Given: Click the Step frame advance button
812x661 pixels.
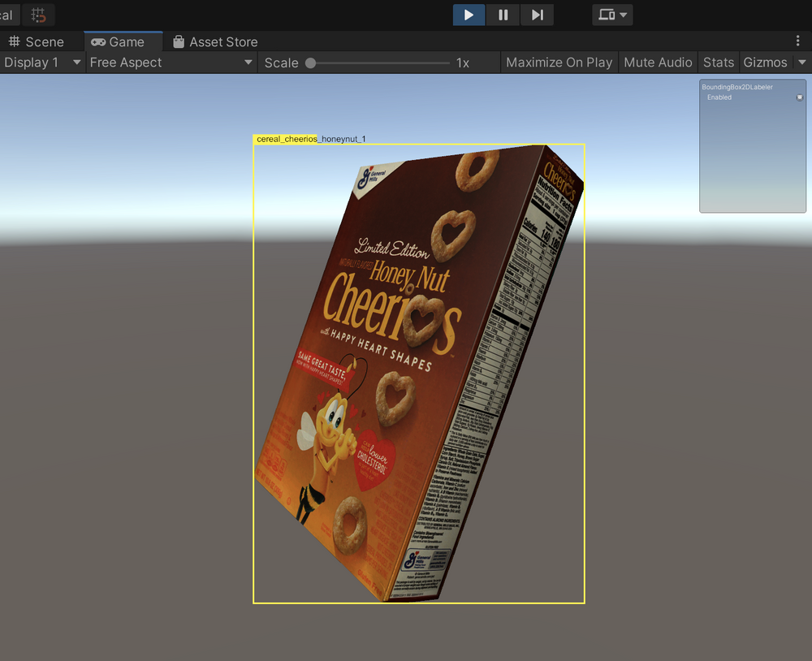Looking at the screenshot, I should [537, 15].
